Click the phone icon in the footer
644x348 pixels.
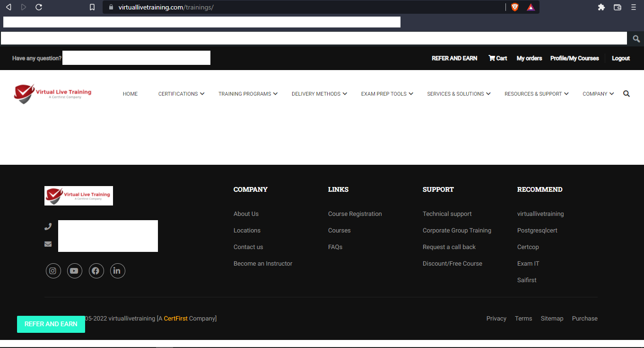pyautogui.click(x=48, y=227)
